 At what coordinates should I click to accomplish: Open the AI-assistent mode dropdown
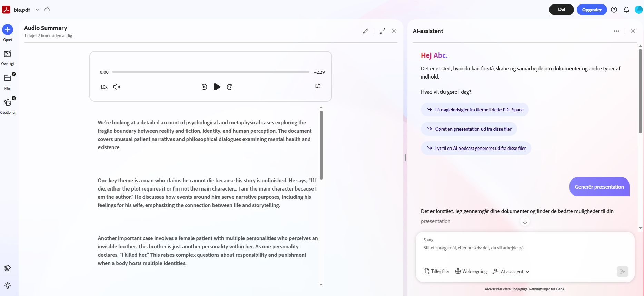(511, 272)
